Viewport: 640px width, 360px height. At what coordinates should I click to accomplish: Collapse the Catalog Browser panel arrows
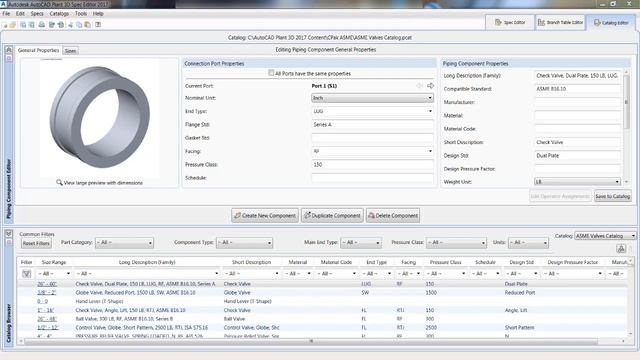[x=9, y=234]
